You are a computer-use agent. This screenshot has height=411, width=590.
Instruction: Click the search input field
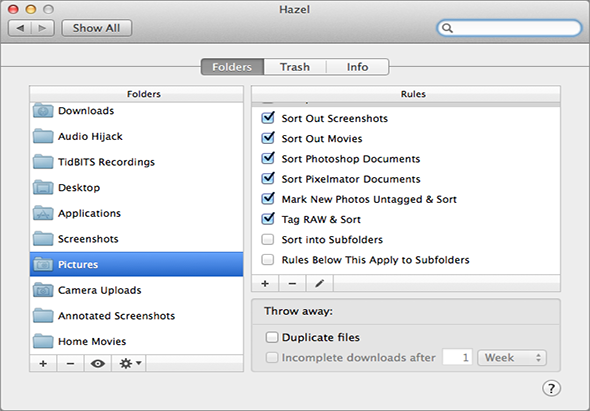coord(509,28)
